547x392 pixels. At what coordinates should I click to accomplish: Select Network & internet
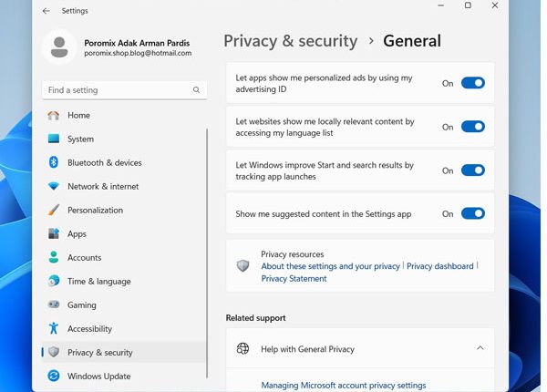point(124,186)
